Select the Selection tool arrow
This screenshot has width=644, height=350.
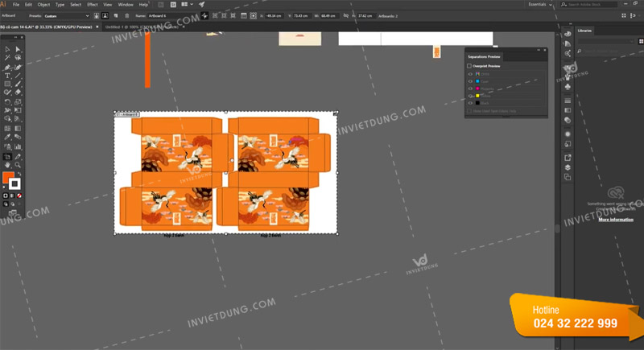pos(7,49)
